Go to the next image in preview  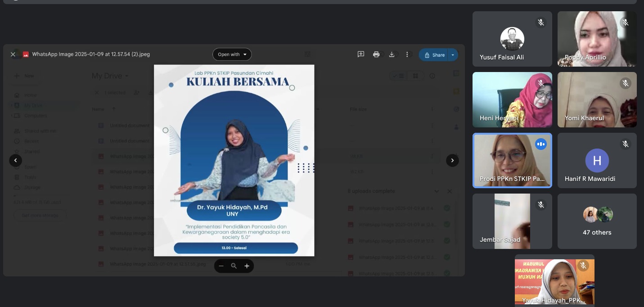452,160
